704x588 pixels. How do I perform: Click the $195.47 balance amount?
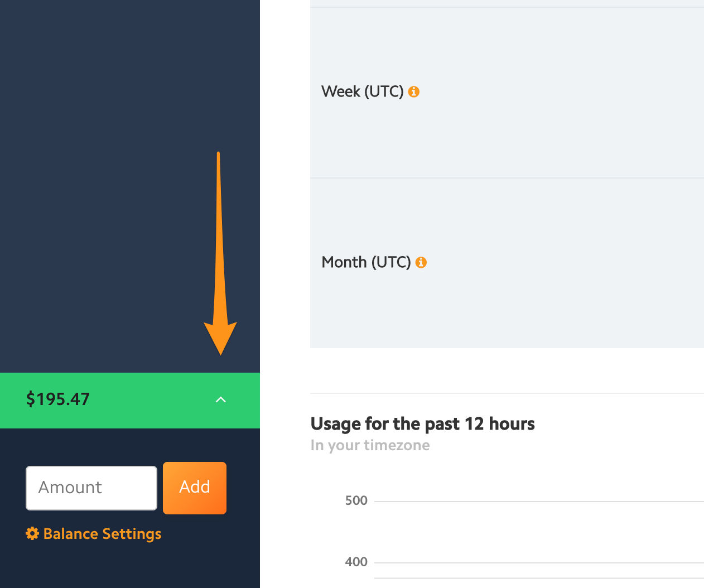click(58, 399)
